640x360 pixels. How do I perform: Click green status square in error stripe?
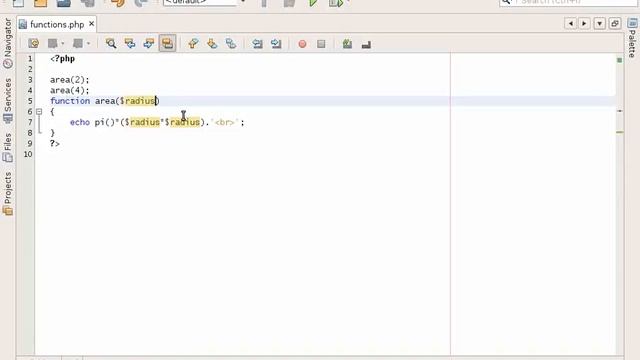[x=620, y=60]
